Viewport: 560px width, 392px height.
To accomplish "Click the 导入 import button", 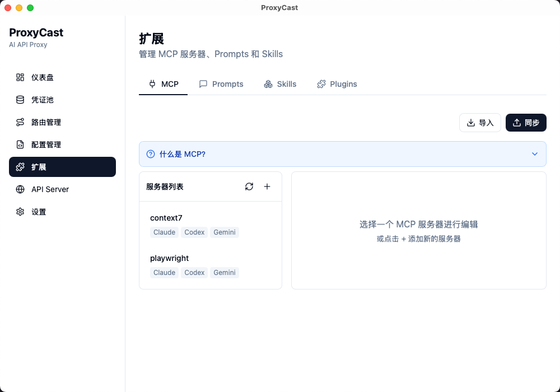I will click(x=480, y=123).
